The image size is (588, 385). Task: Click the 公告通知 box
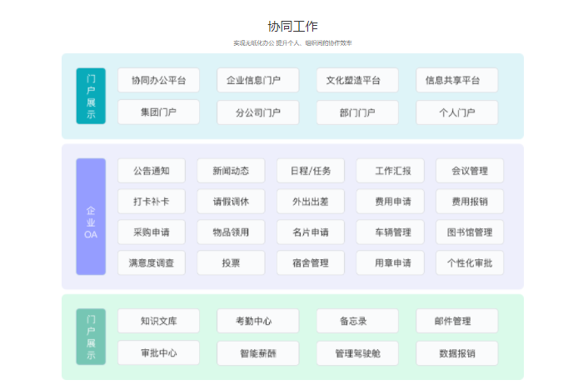point(152,171)
